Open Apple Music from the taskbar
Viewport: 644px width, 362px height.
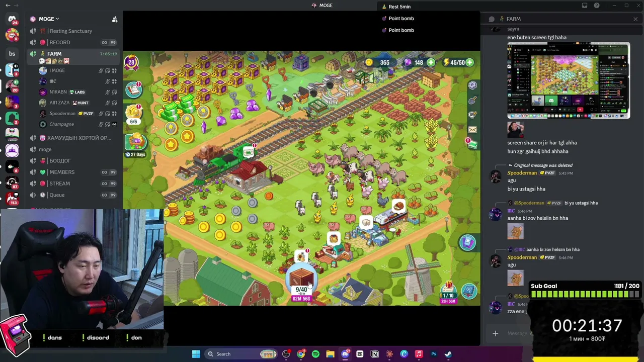(x=419, y=354)
